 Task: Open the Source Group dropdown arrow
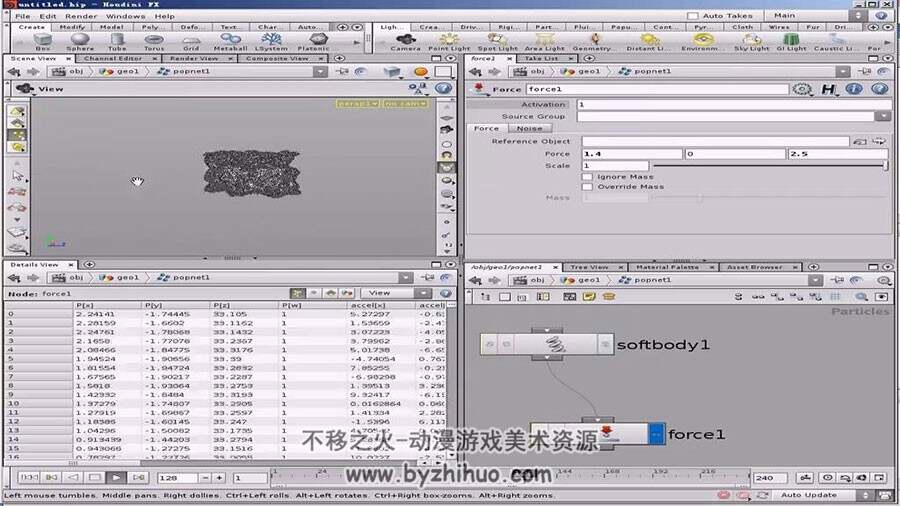(882, 116)
